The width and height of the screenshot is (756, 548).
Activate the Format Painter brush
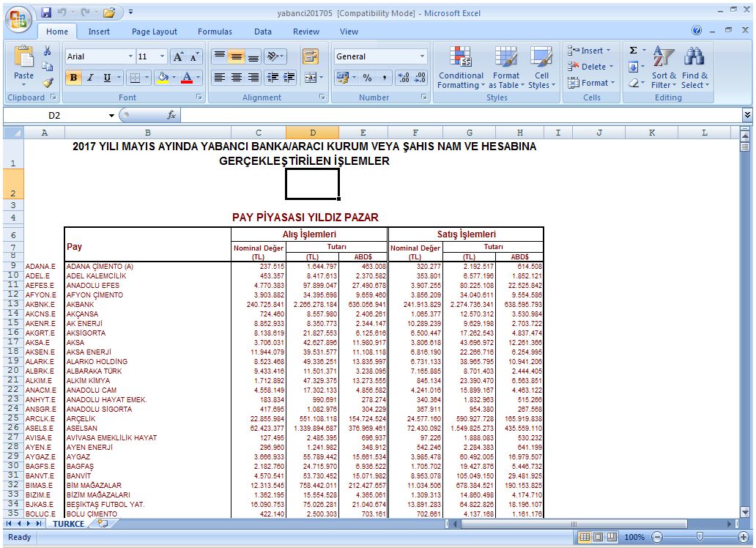point(47,83)
